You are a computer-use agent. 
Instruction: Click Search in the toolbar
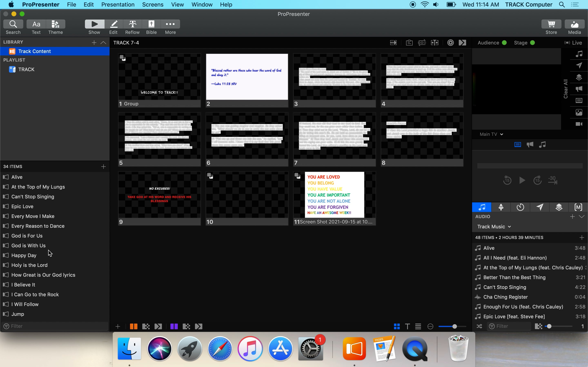[13, 26]
